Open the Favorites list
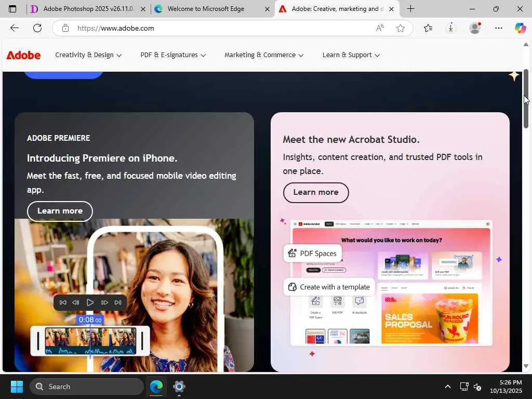Screen dimensions: 532x399 tap(428, 28)
